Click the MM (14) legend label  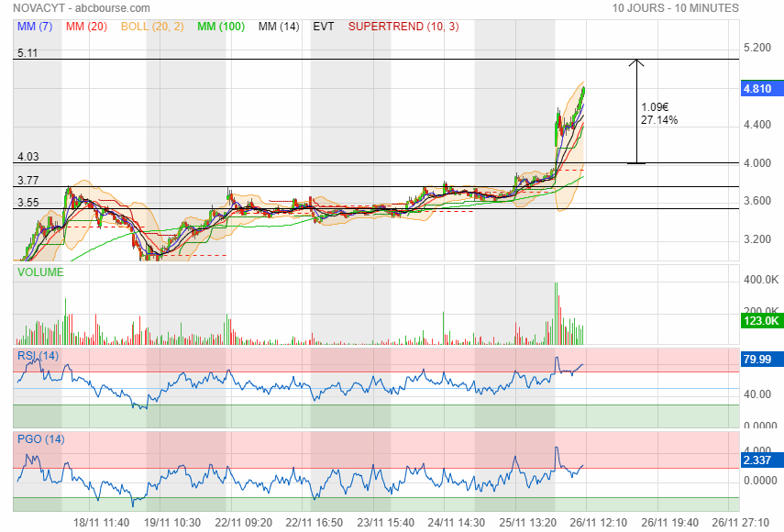pos(279,27)
